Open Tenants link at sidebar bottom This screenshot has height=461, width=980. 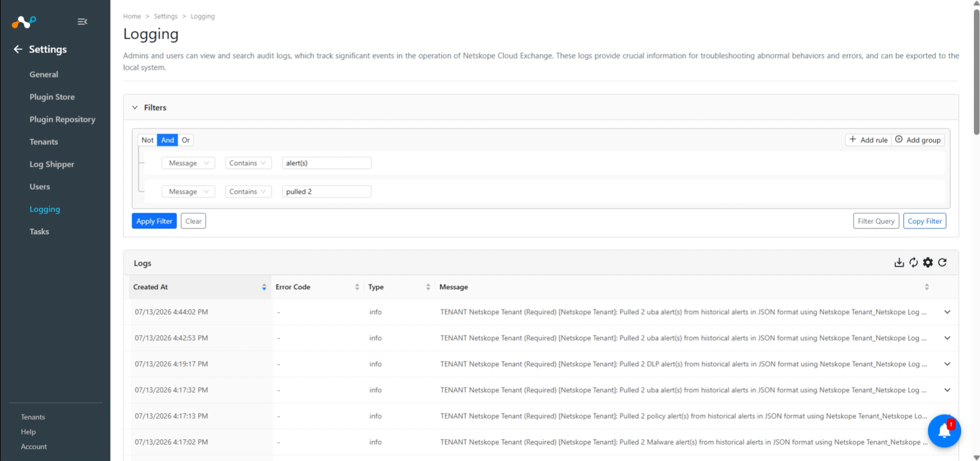pyautogui.click(x=33, y=417)
